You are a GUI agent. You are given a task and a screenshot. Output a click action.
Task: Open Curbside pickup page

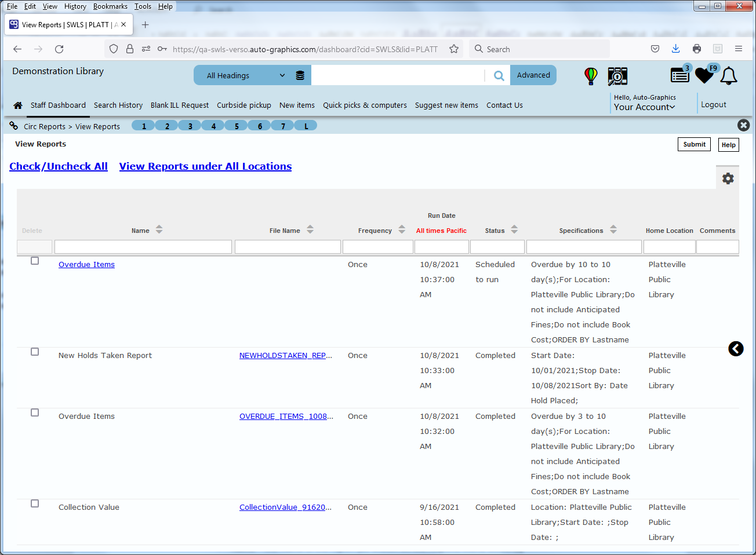pyautogui.click(x=244, y=105)
